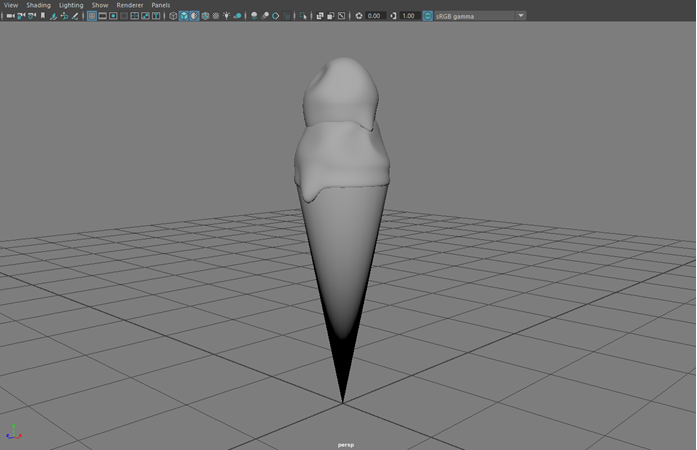Enable the Textured display icon
697x450 pixels.
pyautogui.click(x=216, y=16)
